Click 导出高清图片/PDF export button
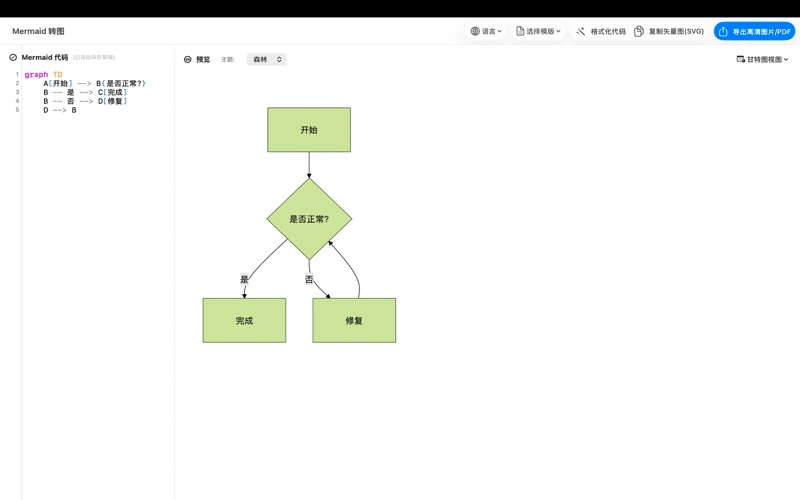The width and height of the screenshot is (800, 500). (x=754, y=32)
